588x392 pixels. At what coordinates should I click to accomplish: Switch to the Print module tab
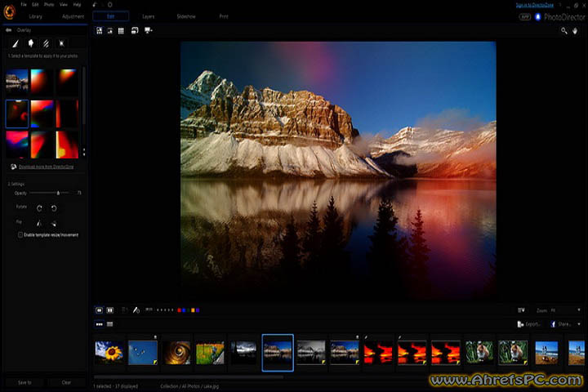[x=224, y=17]
